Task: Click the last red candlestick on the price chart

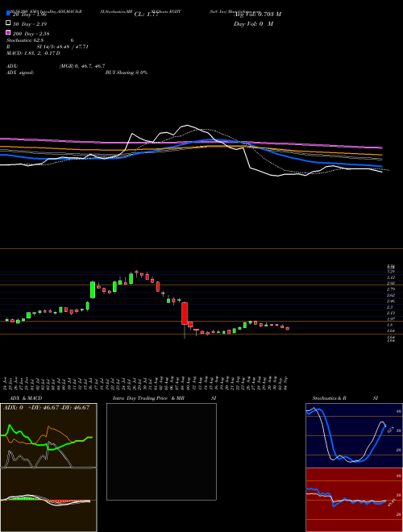Action: click(x=287, y=328)
